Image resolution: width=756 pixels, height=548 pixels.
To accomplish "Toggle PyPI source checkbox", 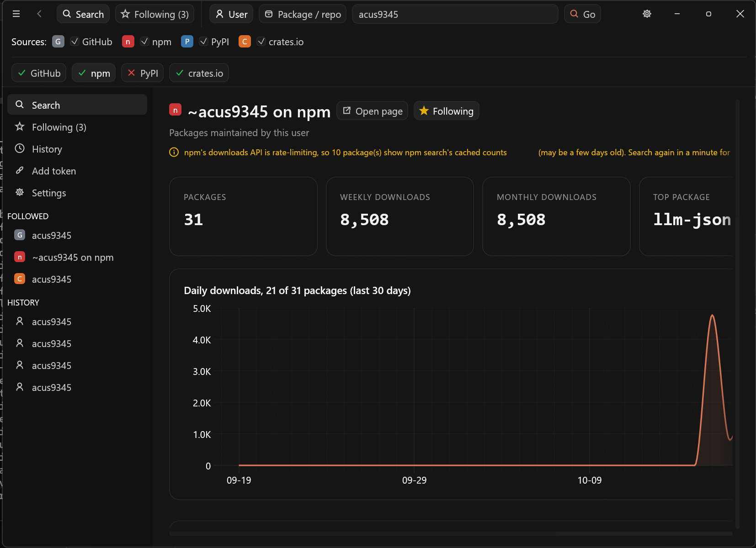I will click(x=204, y=42).
